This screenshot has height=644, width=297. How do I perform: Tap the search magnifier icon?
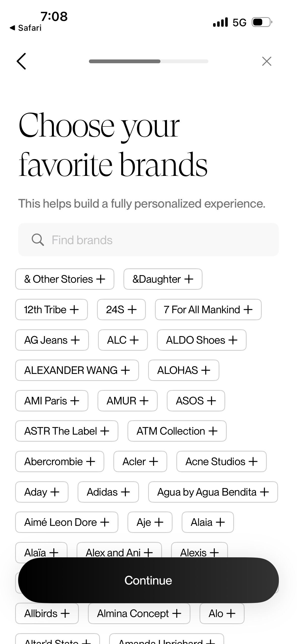click(x=38, y=240)
